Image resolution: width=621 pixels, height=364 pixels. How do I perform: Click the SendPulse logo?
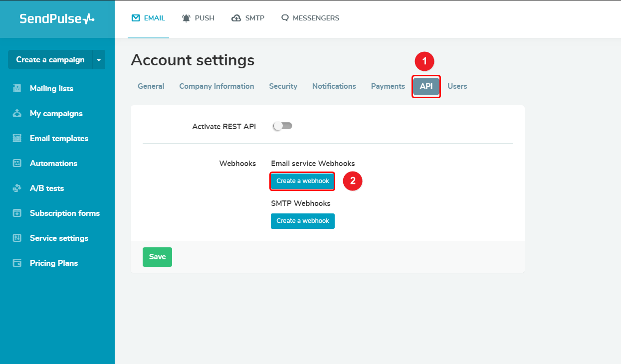(57, 19)
